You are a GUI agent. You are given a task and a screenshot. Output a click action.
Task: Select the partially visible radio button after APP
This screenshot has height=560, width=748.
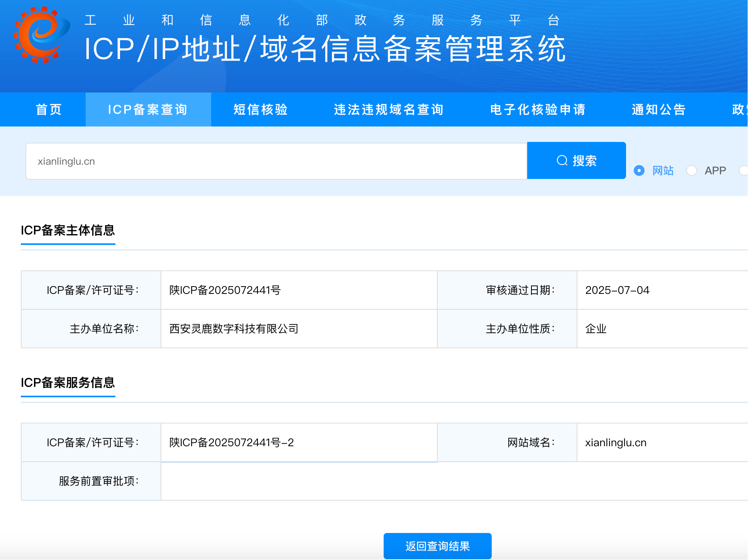pyautogui.click(x=743, y=170)
